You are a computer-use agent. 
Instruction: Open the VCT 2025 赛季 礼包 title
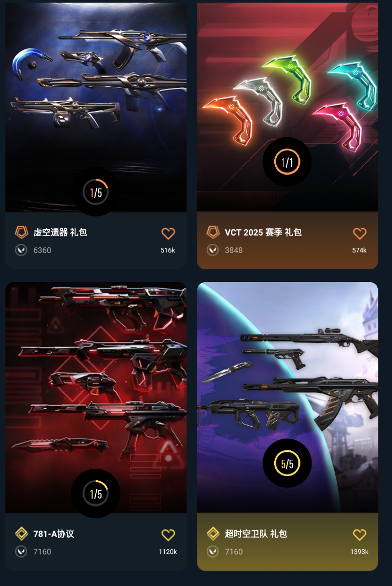[x=263, y=233]
